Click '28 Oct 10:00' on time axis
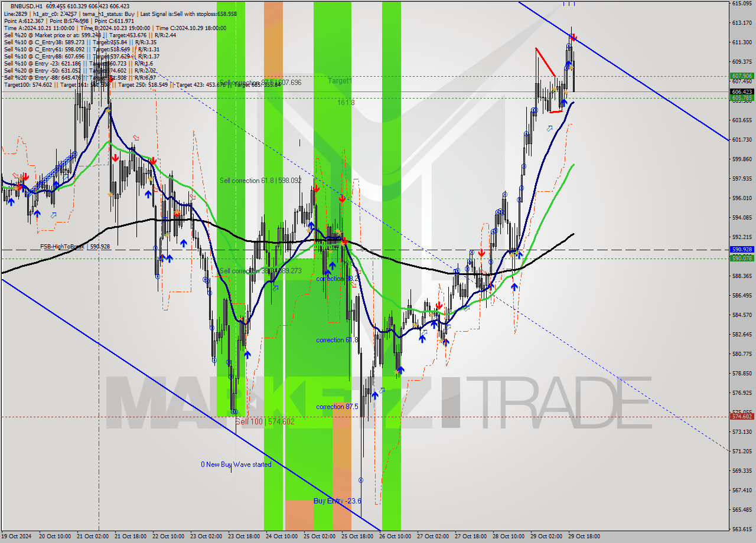Image resolution: width=756 pixels, height=543 pixels. coord(508,537)
